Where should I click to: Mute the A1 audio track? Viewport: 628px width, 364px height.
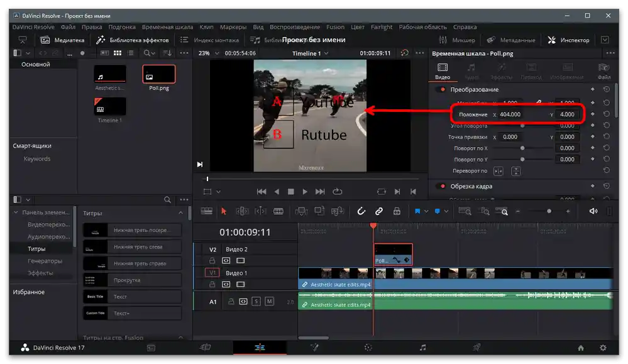click(270, 301)
